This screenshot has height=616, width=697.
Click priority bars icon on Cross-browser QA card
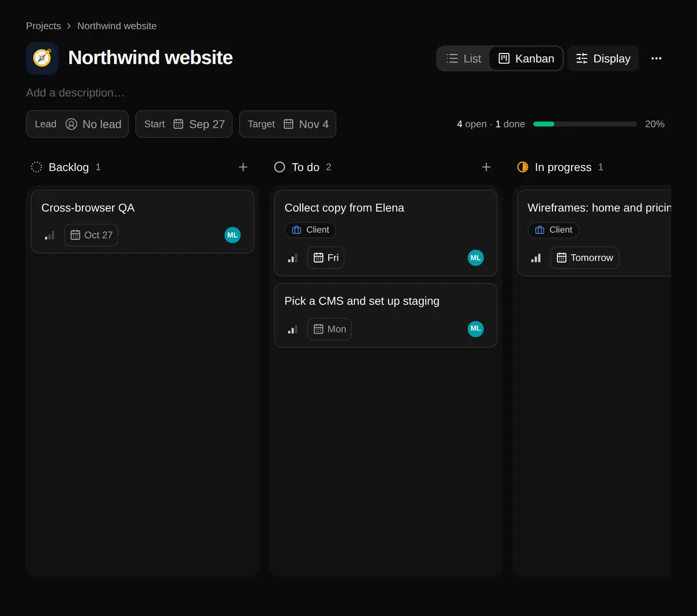49,235
